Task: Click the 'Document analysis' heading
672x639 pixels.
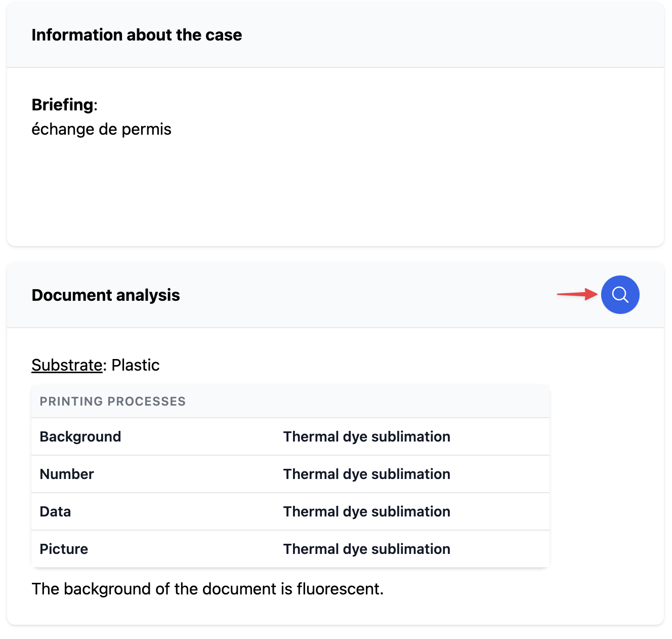Action: tap(106, 295)
